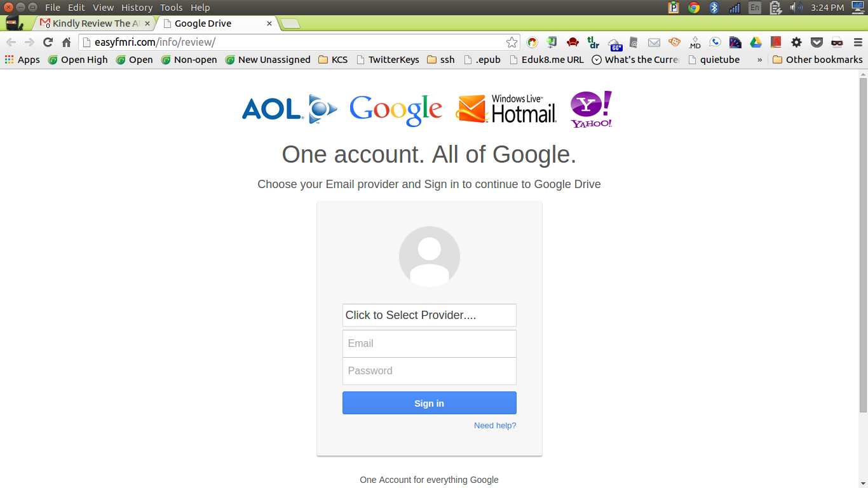Viewport: 868px width, 488px height.
Task: Open the History menu
Action: pos(137,8)
